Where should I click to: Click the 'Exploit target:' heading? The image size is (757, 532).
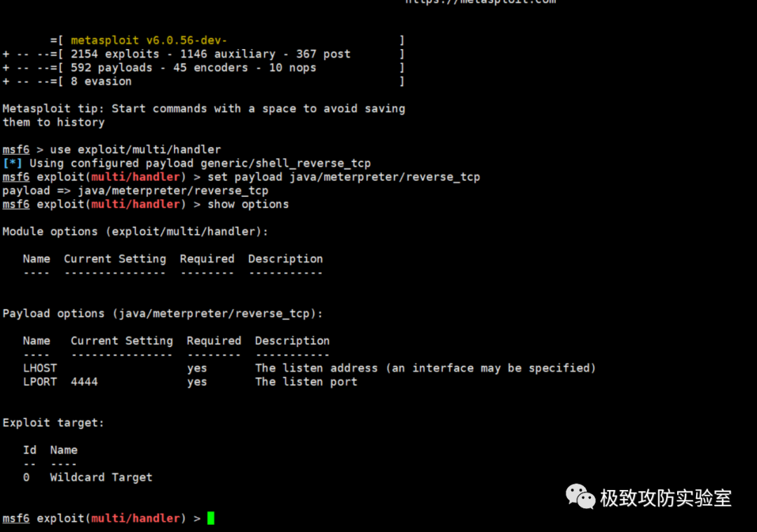click(53, 423)
